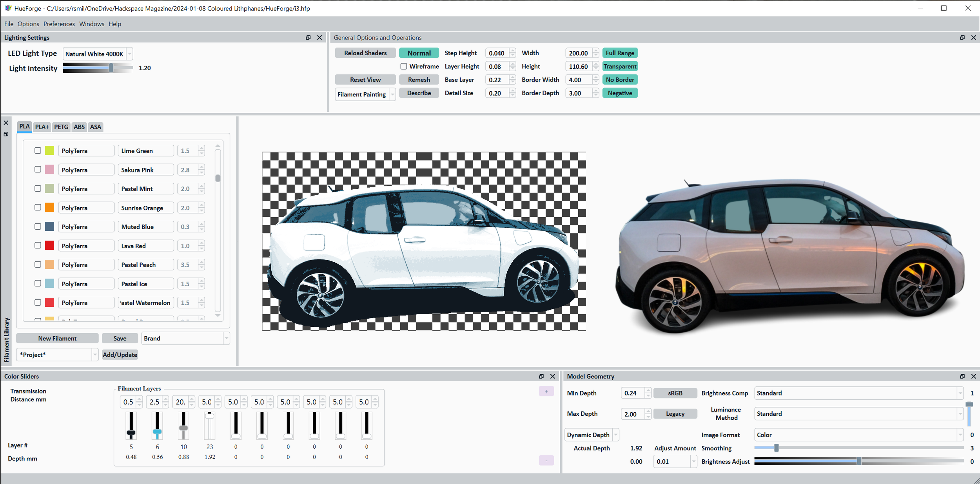Click the Light Intensity slider handle

point(111,68)
